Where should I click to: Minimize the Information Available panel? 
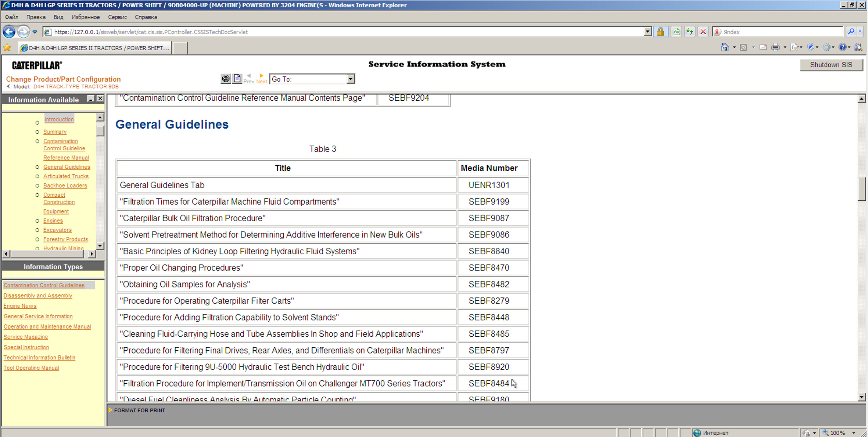pyautogui.click(x=90, y=99)
